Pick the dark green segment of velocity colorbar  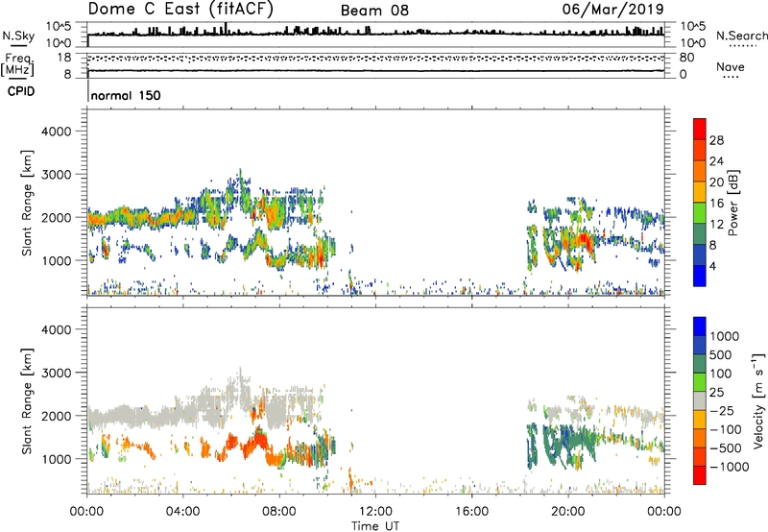pos(700,363)
